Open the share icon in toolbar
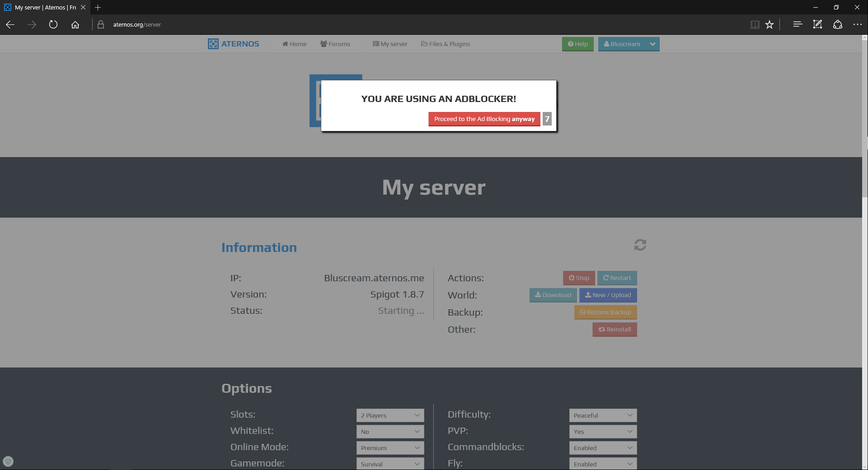This screenshot has height=470, width=868. [x=838, y=24]
